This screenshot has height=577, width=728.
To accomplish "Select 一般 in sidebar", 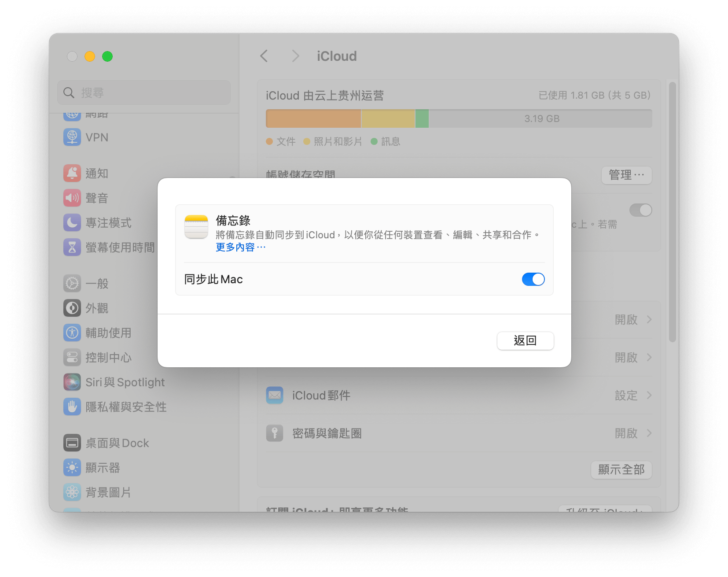I will pyautogui.click(x=97, y=283).
